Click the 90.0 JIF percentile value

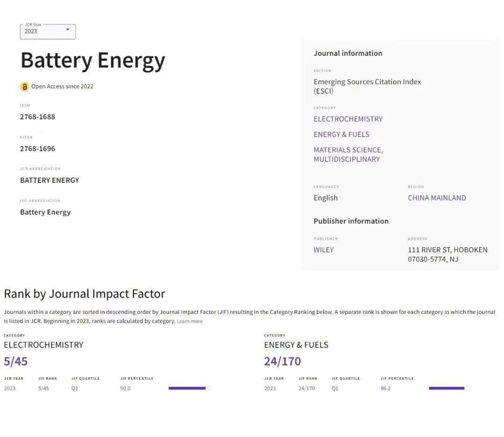pyautogui.click(x=126, y=388)
